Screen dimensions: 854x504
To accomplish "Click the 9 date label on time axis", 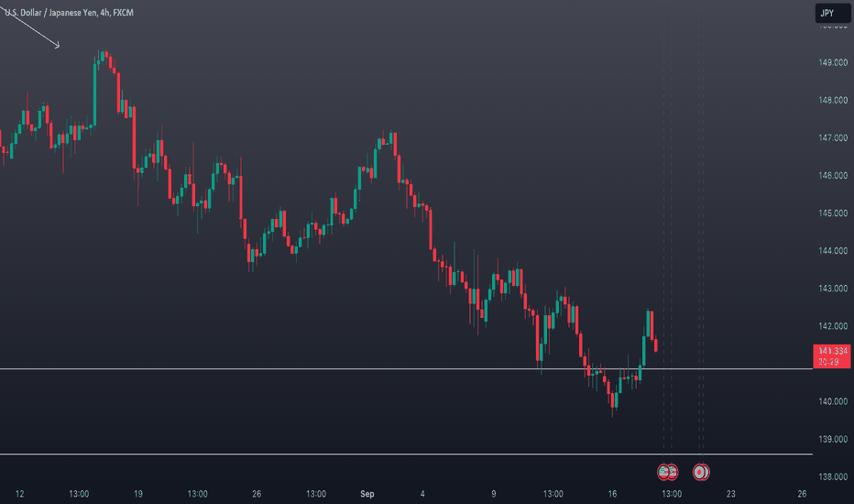I will point(494,494).
